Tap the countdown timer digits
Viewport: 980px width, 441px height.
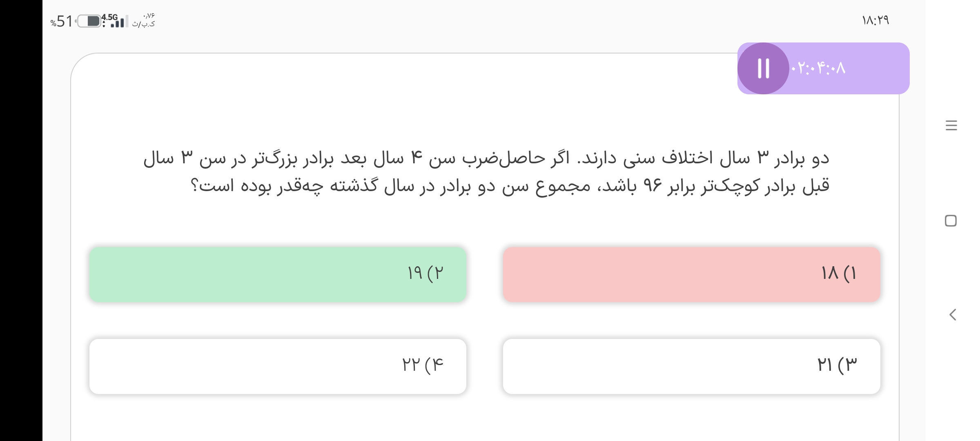819,68
